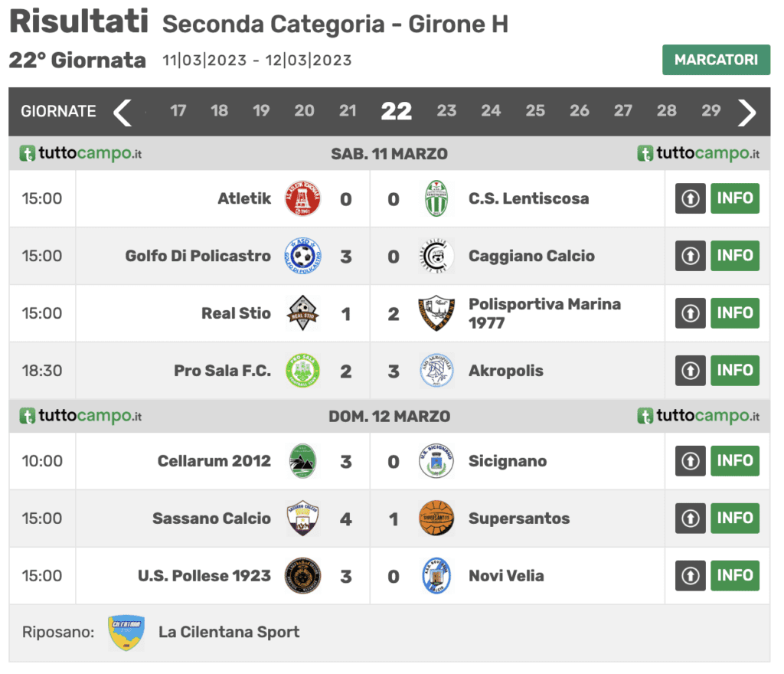This screenshot has height=674, width=784.
Task: Open INFO for Sassano Calcio match
Action: pyautogui.click(x=734, y=518)
